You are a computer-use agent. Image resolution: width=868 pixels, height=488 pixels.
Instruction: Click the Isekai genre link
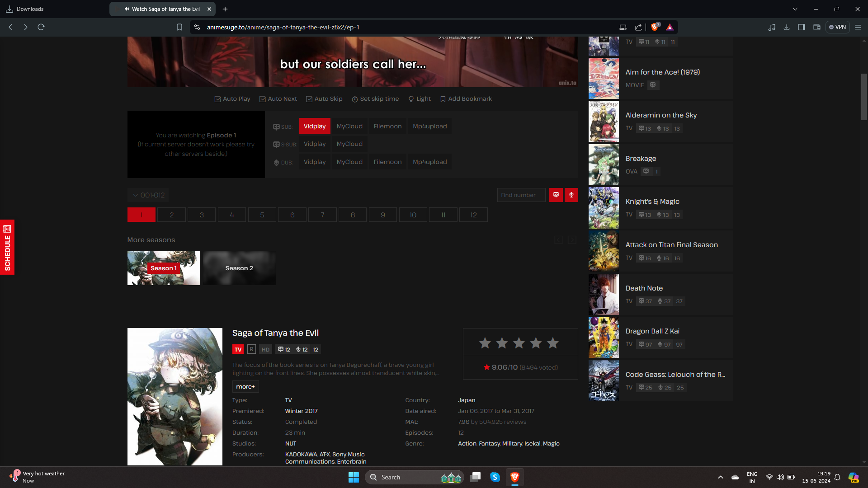click(x=532, y=444)
